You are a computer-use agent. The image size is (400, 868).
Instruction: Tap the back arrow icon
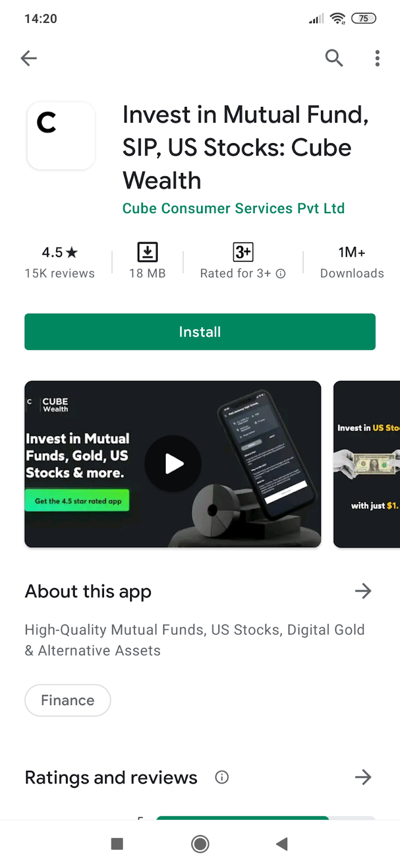click(29, 58)
